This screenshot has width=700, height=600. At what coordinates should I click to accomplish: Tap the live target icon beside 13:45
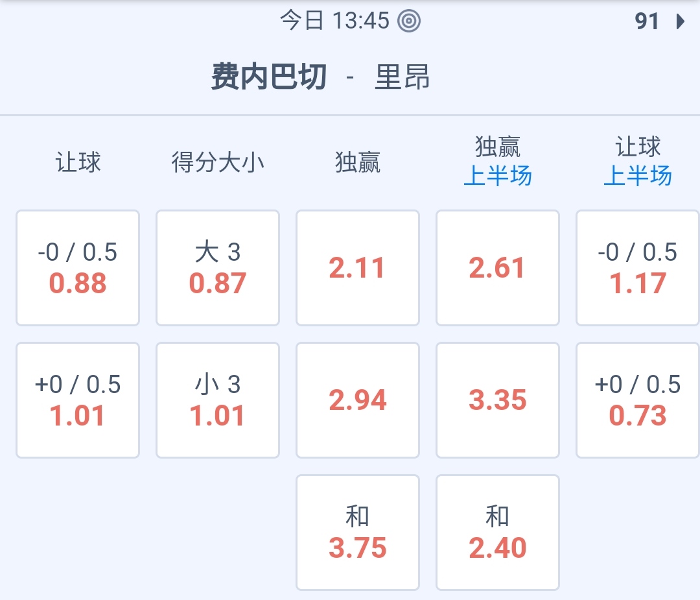pyautogui.click(x=409, y=21)
